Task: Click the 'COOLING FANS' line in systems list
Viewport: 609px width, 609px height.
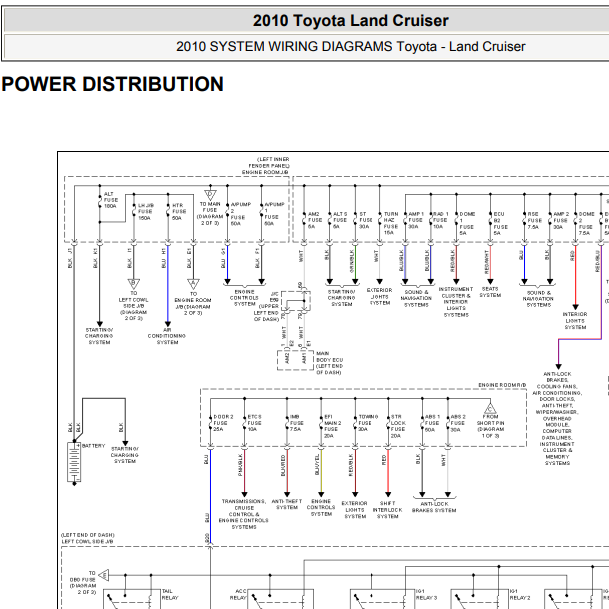Action: [x=557, y=386]
